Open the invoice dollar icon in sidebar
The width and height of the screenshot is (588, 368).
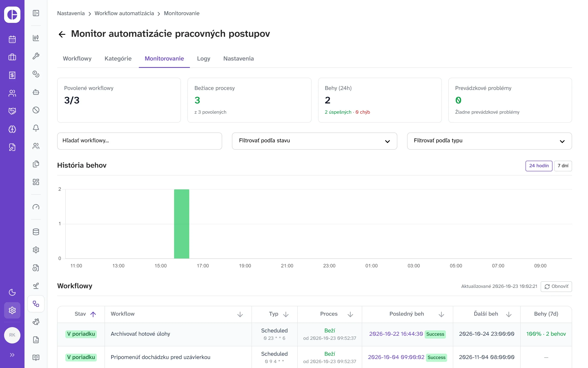(12, 75)
